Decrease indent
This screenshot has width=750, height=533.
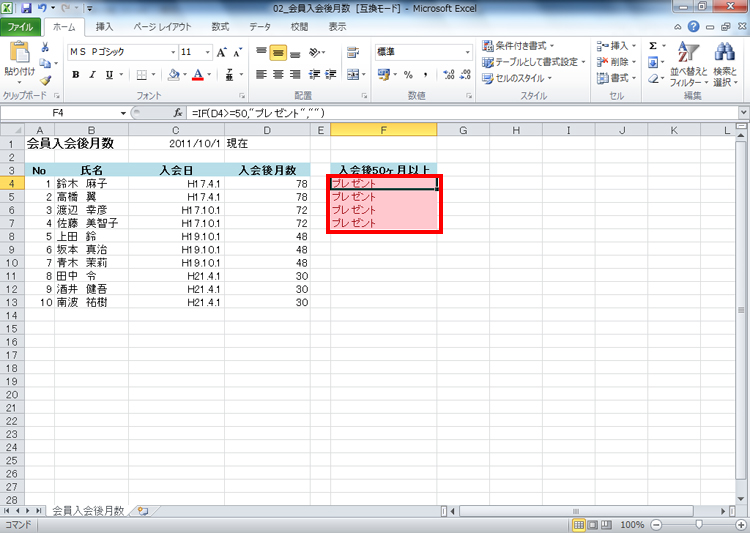coord(314,75)
